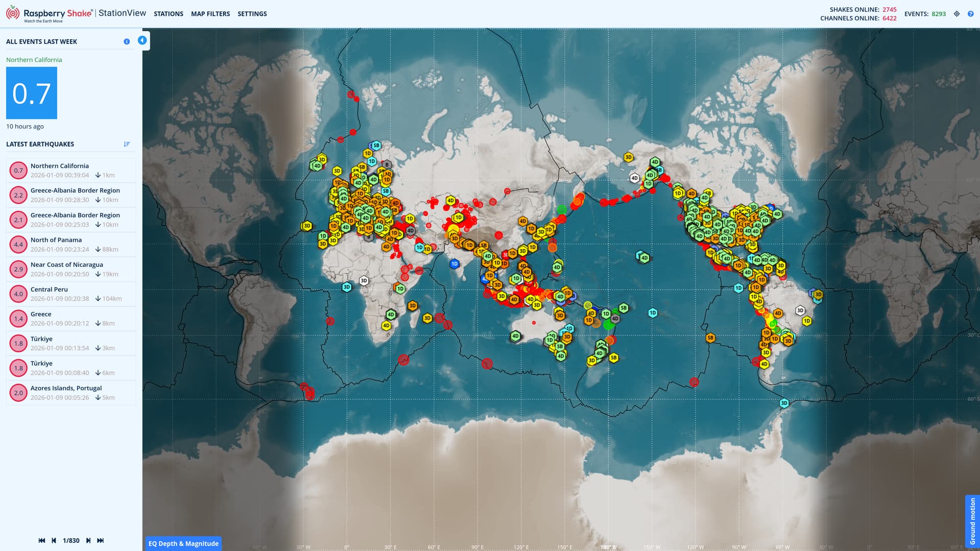Image resolution: width=980 pixels, height=551 pixels.
Task: Click the locate-me crosshair icon
Action: tap(957, 14)
